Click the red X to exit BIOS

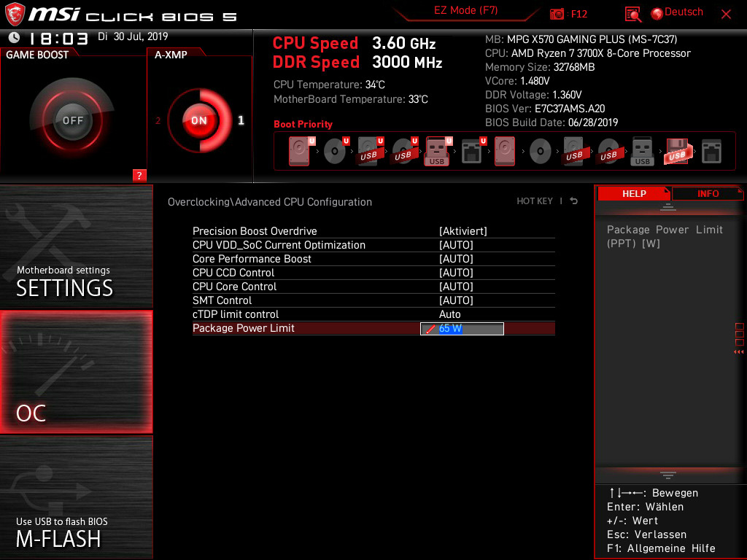pyautogui.click(x=726, y=15)
